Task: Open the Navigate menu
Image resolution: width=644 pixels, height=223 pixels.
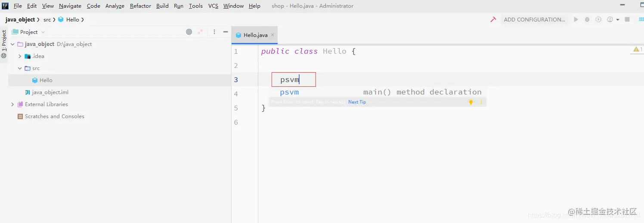Action: (70, 6)
